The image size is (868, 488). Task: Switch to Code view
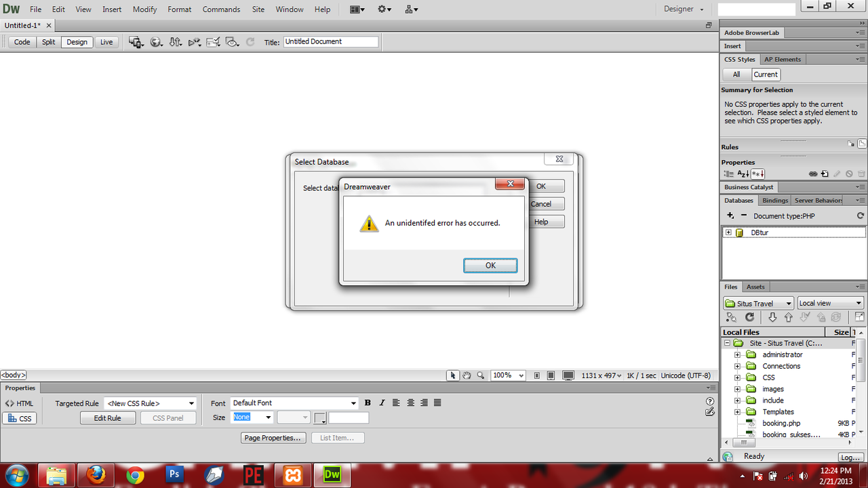click(22, 42)
